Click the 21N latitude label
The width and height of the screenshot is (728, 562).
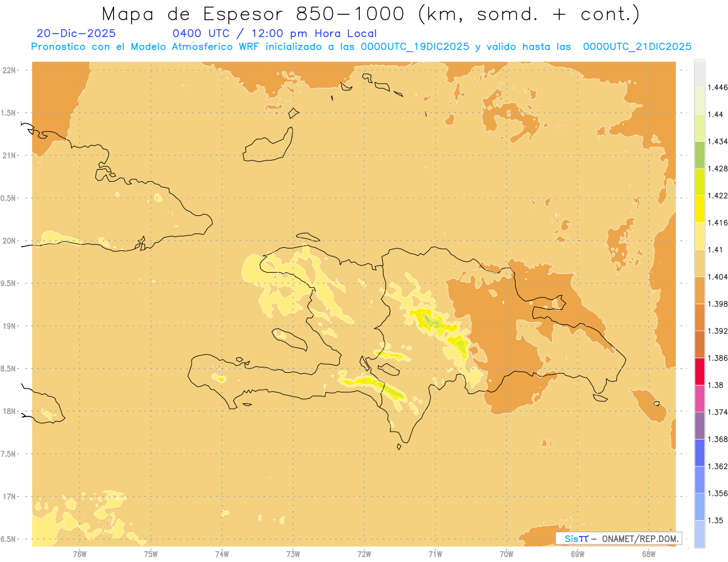coord(10,155)
